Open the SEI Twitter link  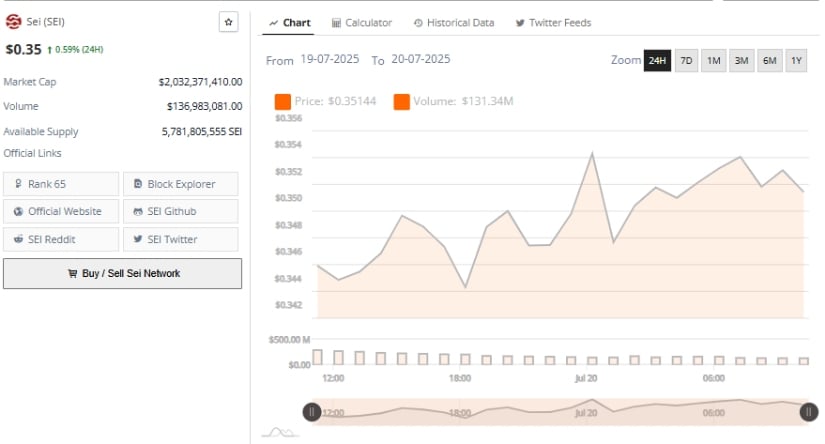click(180, 239)
